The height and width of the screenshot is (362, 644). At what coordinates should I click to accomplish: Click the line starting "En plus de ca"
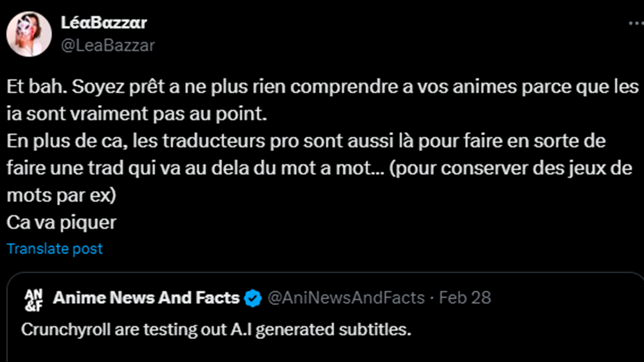(x=306, y=142)
